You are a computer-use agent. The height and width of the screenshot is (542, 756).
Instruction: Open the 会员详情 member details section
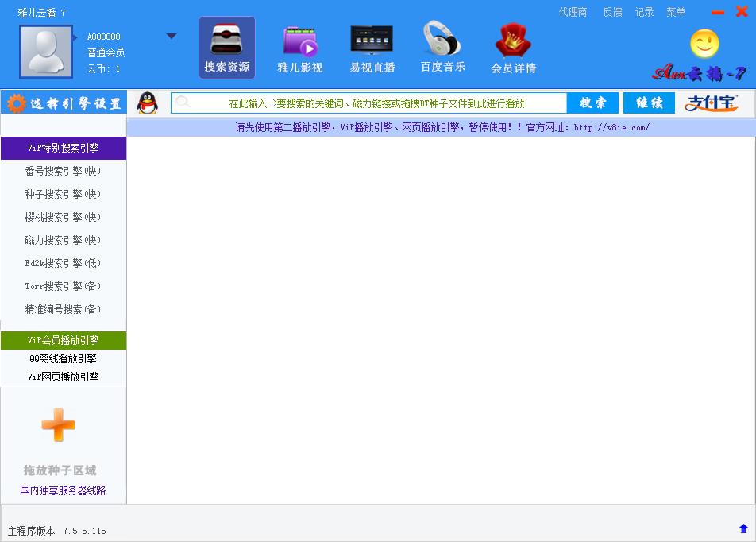tap(513, 48)
